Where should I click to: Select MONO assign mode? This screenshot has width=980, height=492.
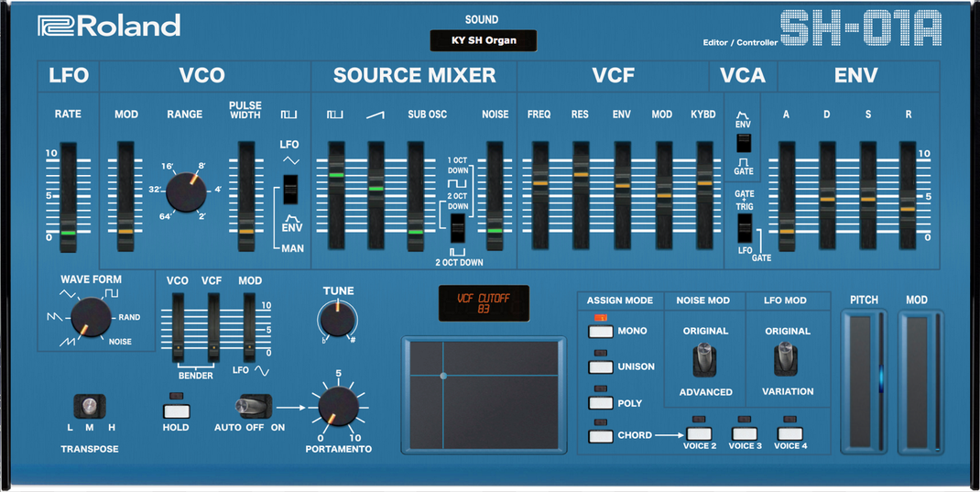point(601,332)
